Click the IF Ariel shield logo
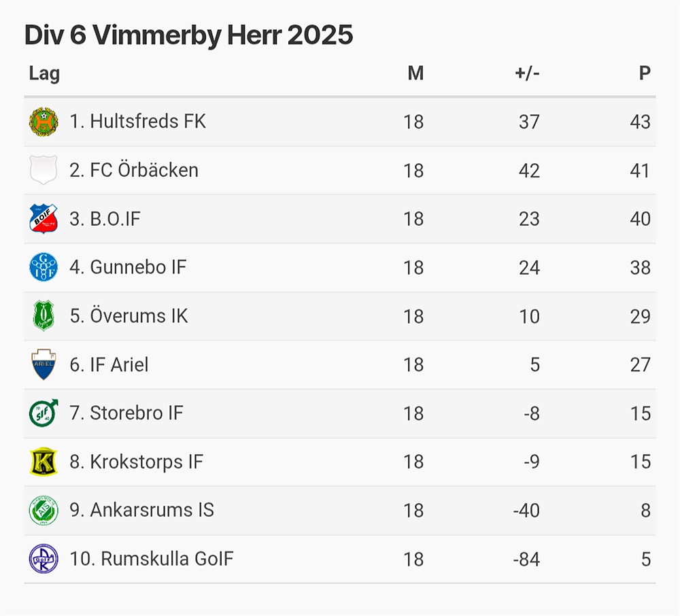The image size is (680, 616). pyautogui.click(x=44, y=364)
